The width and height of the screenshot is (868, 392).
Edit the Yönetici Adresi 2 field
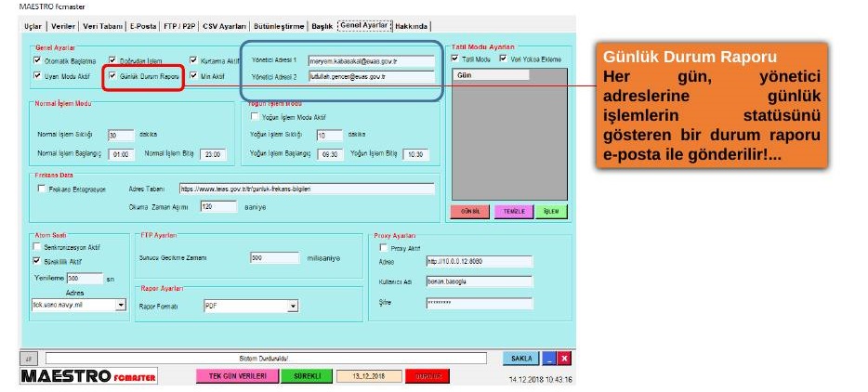pos(372,77)
